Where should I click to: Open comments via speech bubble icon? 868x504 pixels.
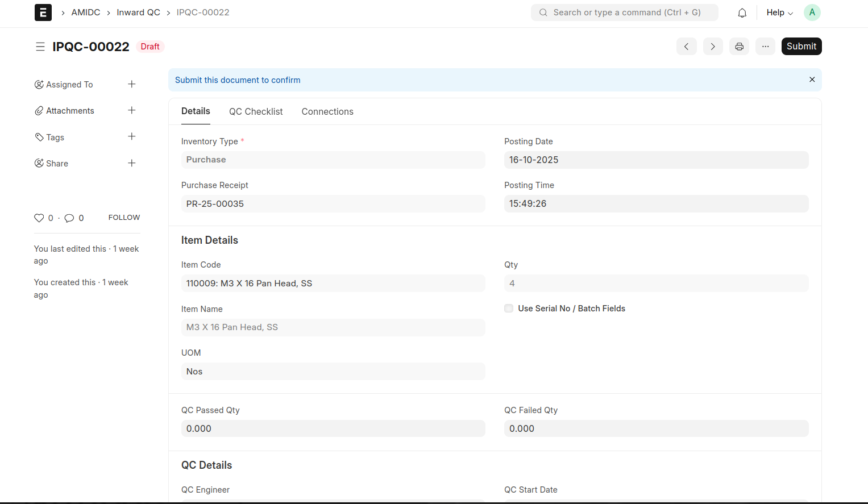click(69, 218)
